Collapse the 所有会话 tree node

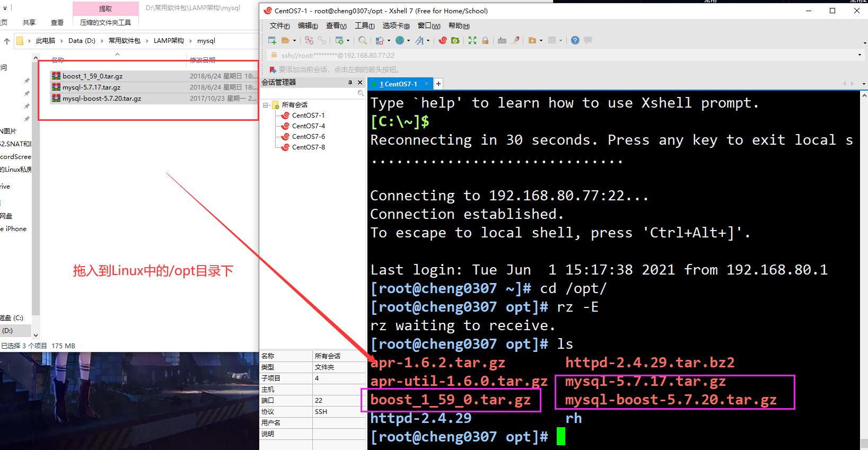(266, 105)
